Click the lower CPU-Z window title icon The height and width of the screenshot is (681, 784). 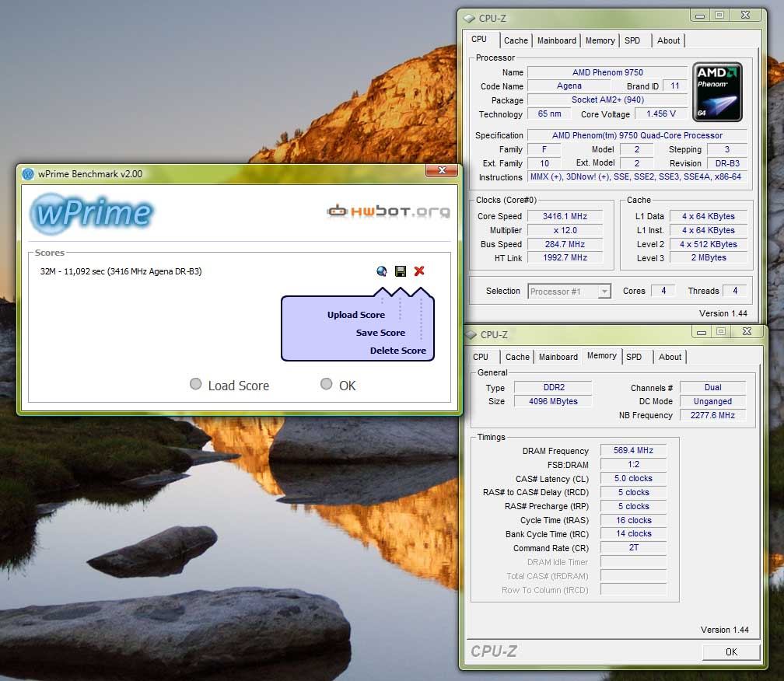tap(471, 335)
